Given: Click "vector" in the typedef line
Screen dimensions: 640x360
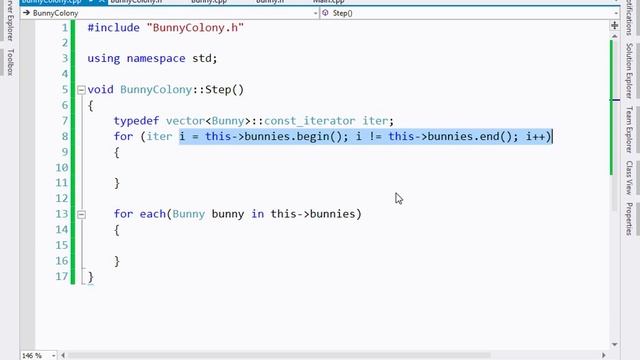Looking at the screenshot, I should tap(185, 121).
